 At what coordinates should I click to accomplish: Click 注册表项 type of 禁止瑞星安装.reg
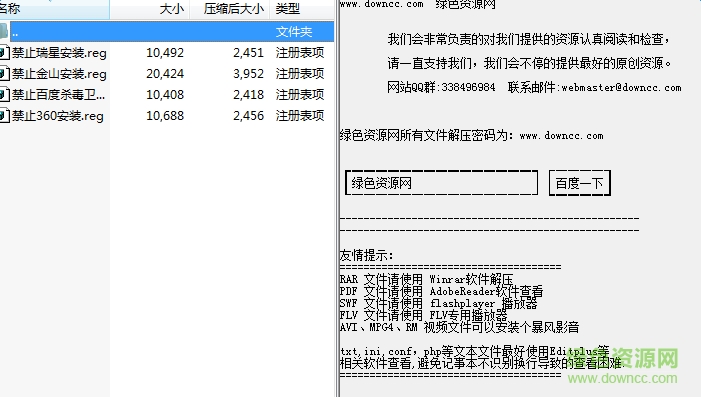pyautogui.click(x=300, y=53)
